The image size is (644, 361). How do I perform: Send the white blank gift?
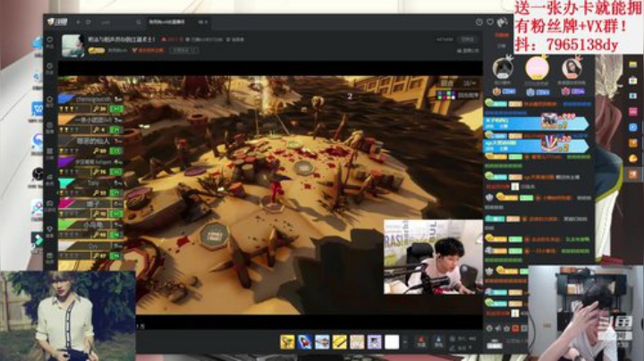(392, 341)
